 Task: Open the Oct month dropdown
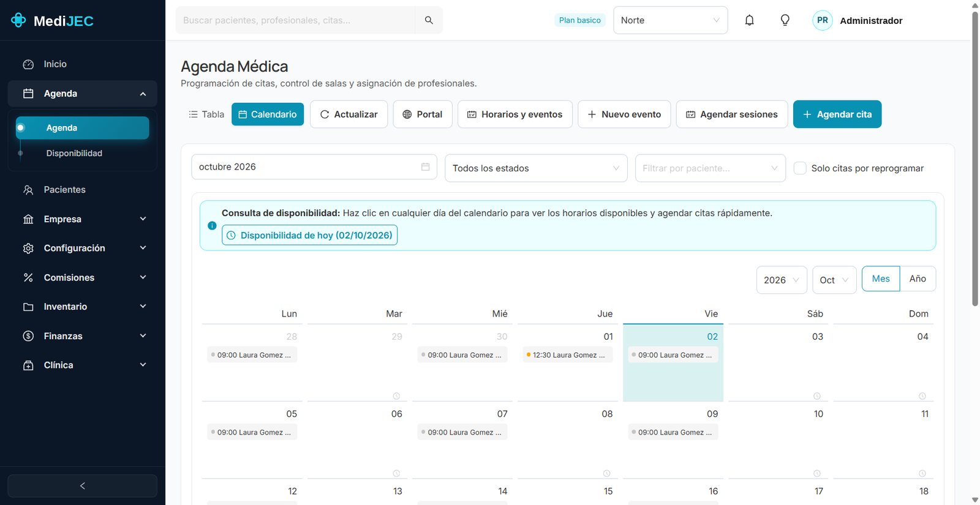pyautogui.click(x=834, y=280)
